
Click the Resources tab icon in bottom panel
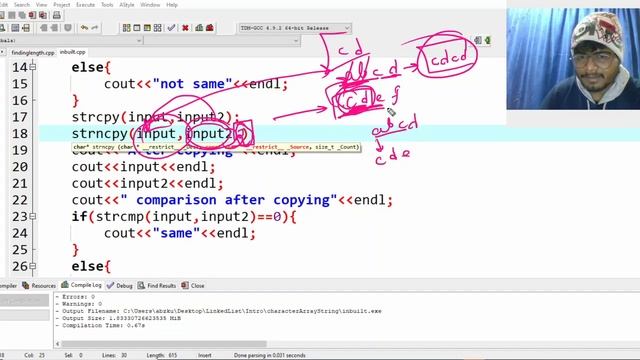coord(26,285)
